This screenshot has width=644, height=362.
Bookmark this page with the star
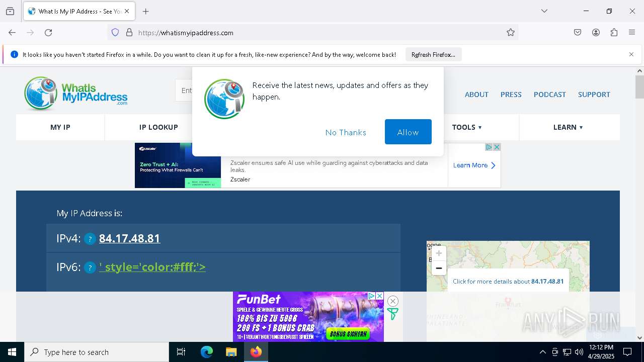tap(511, 33)
